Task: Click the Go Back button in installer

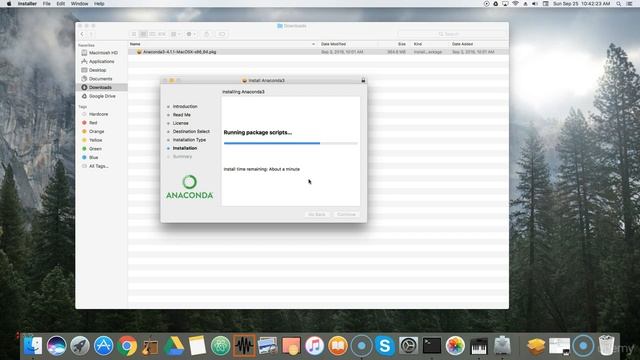Action: click(x=317, y=214)
